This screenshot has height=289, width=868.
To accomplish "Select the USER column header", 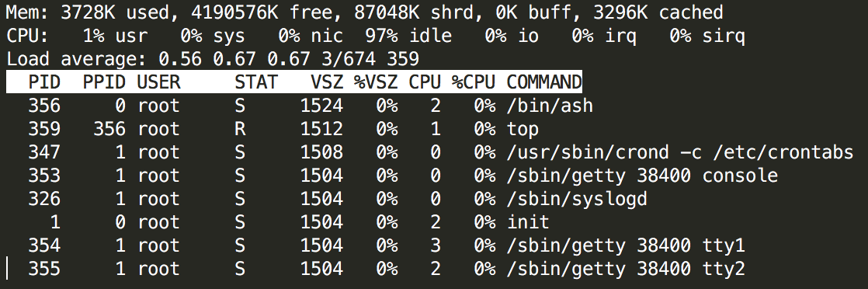I will coord(158,82).
